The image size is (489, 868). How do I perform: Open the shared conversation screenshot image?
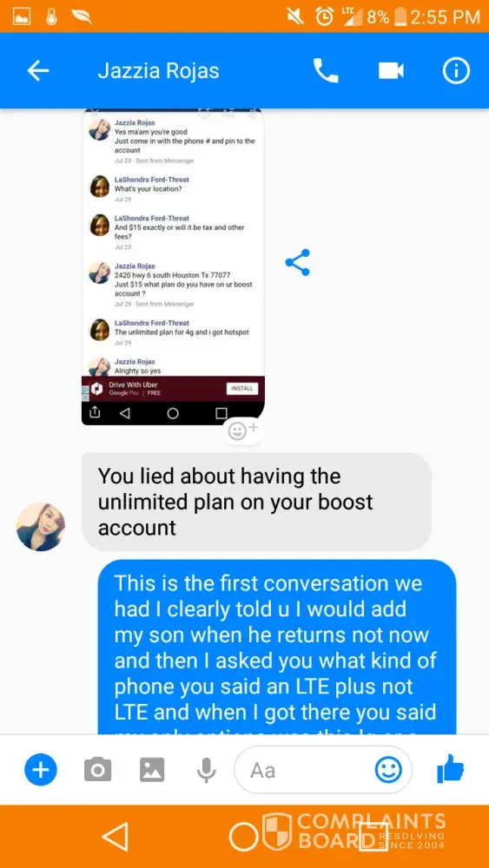[173, 266]
